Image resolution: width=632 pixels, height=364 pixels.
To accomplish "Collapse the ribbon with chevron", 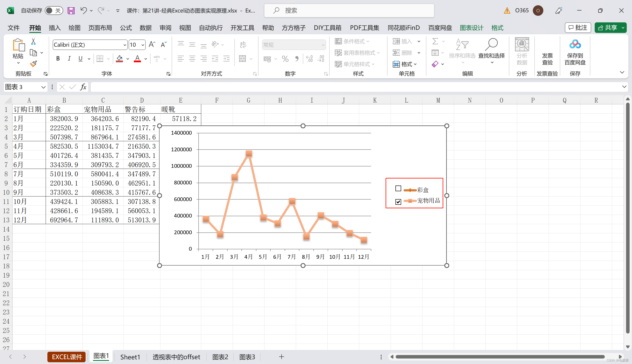I will click(622, 73).
